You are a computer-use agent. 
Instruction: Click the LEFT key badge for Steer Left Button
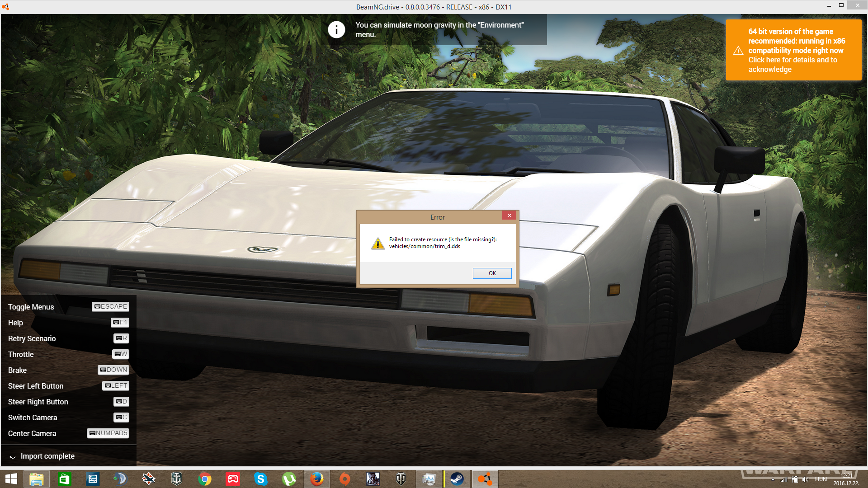click(116, 385)
